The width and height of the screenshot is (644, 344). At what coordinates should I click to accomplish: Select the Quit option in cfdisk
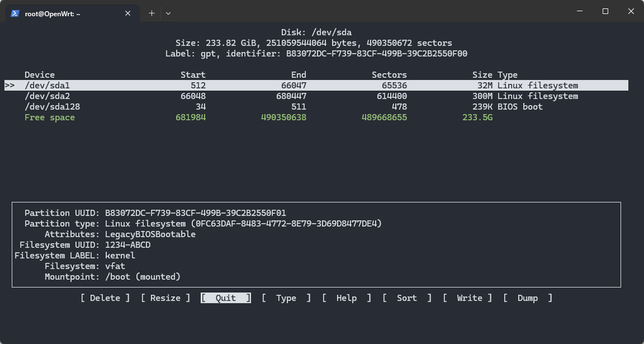click(x=225, y=298)
